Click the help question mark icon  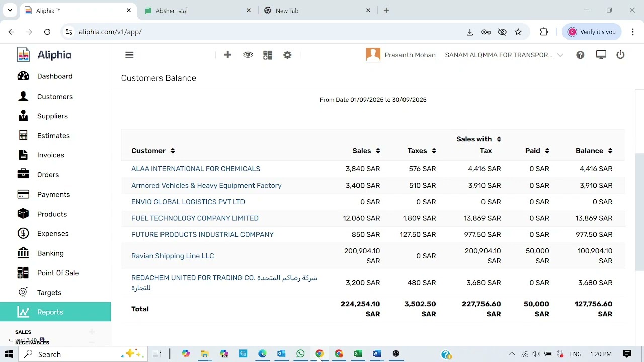pyautogui.click(x=580, y=55)
